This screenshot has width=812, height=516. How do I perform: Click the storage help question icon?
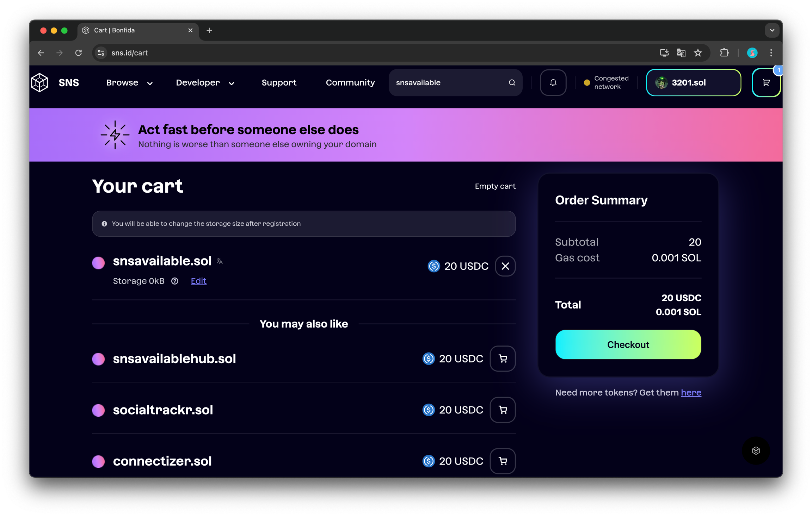click(175, 281)
